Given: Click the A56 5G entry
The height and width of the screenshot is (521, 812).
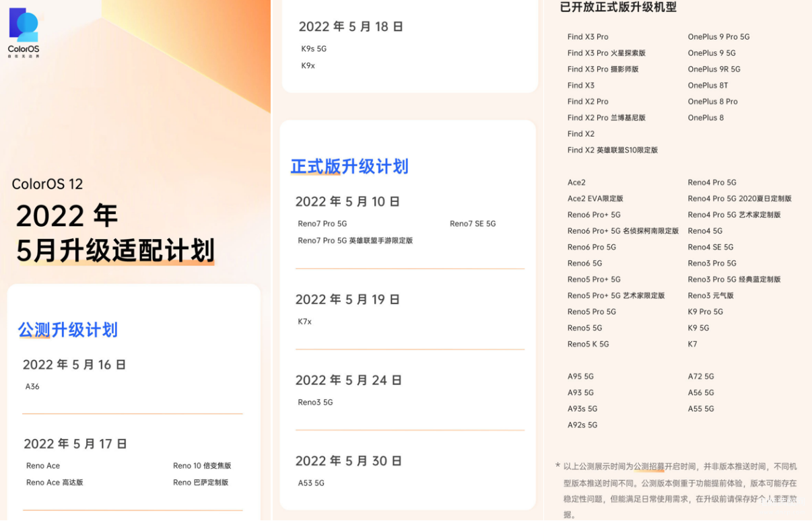Looking at the screenshot, I should point(701,392).
